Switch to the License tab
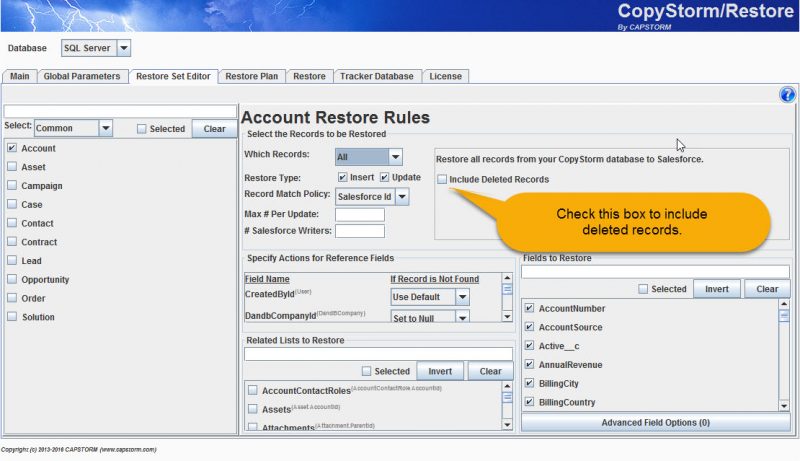This screenshot has width=800, height=461. (x=445, y=76)
